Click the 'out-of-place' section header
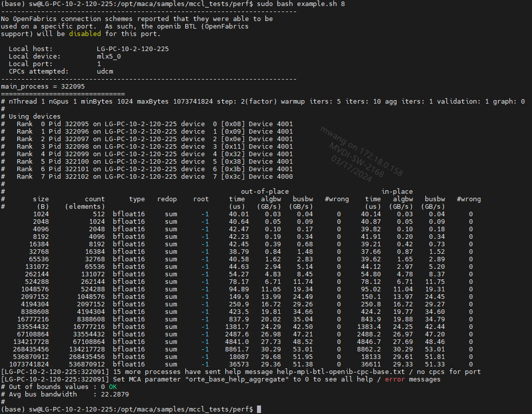 264,192
